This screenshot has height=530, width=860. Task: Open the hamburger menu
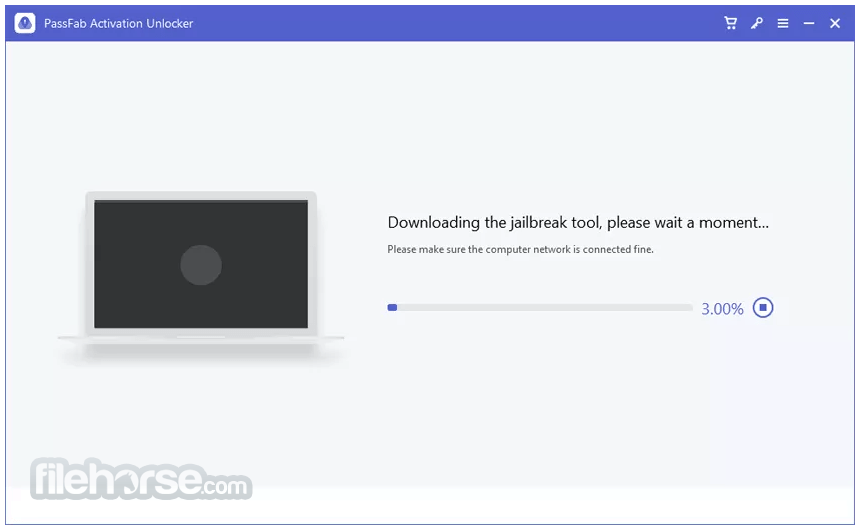783,23
